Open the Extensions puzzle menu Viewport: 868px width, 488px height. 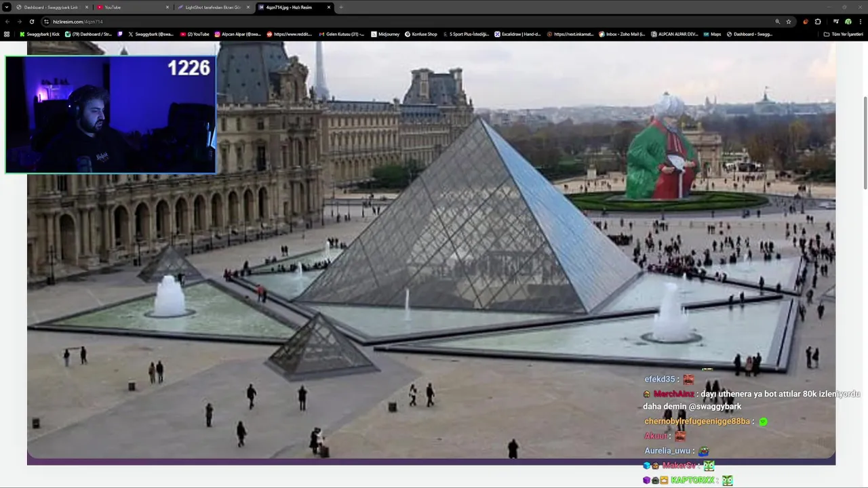(x=818, y=22)
